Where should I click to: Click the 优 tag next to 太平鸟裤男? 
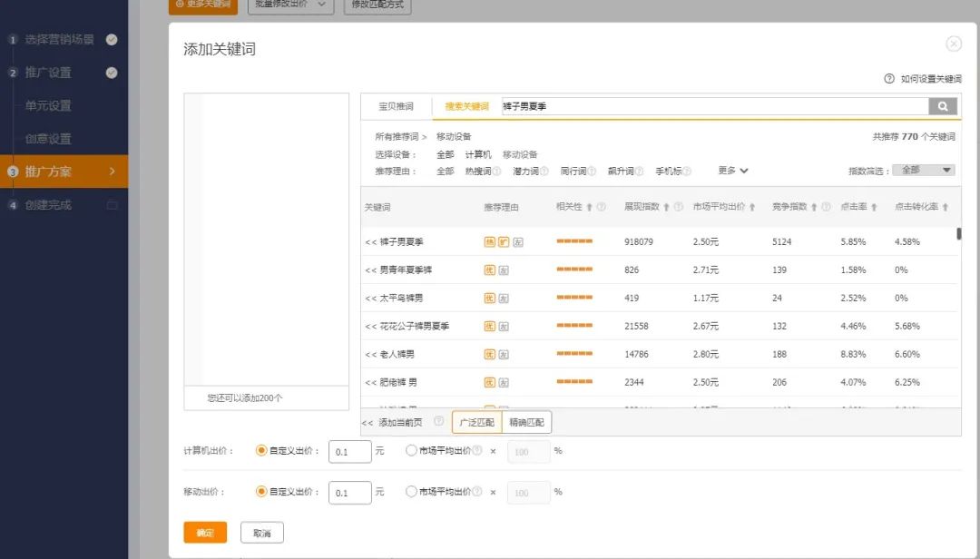(488, 299)
